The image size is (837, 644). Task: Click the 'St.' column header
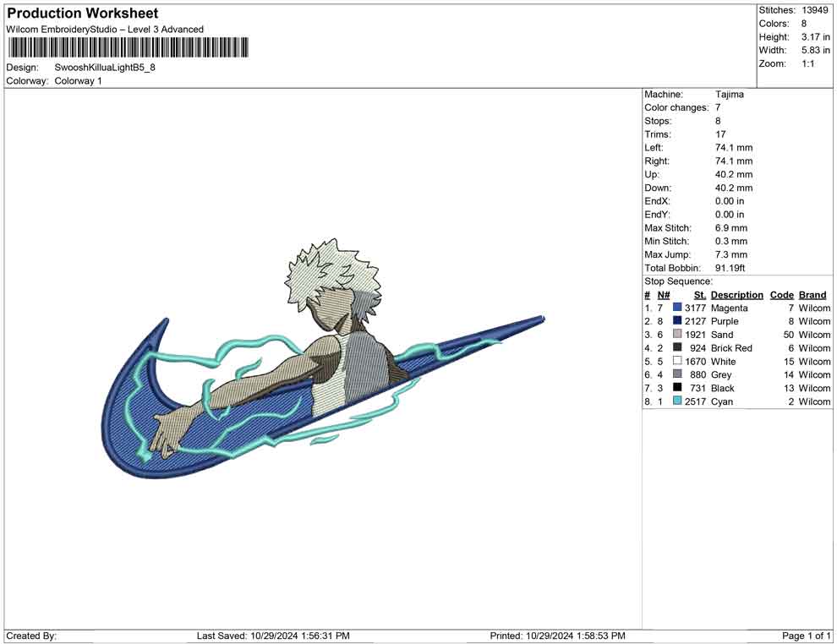click(700, 294)
